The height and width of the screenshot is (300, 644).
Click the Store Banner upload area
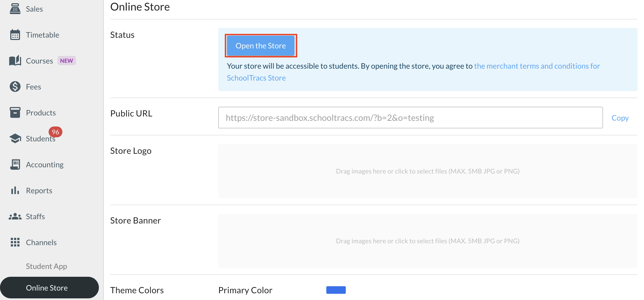point(428,241)
